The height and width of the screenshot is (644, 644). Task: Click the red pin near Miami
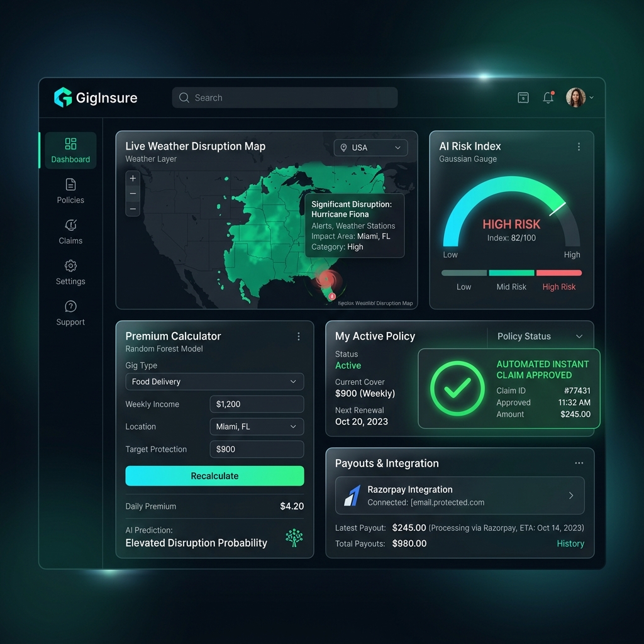point(332,296)
